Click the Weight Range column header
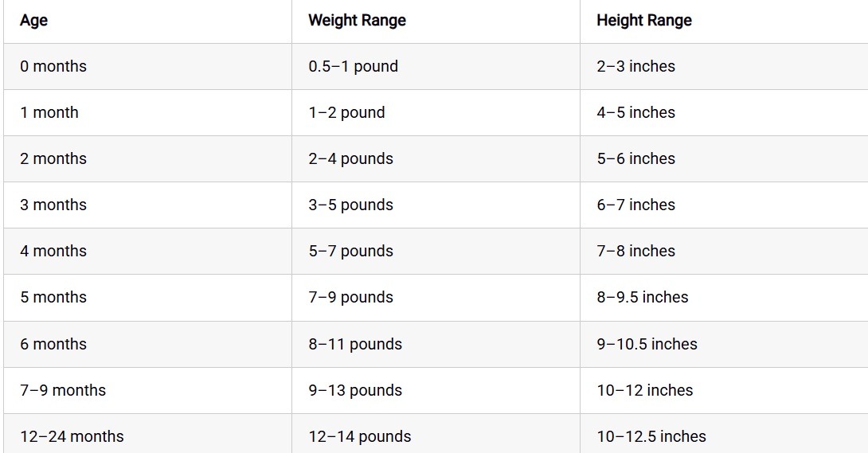This screenshot has height=453, width=868. pos(357,21)
